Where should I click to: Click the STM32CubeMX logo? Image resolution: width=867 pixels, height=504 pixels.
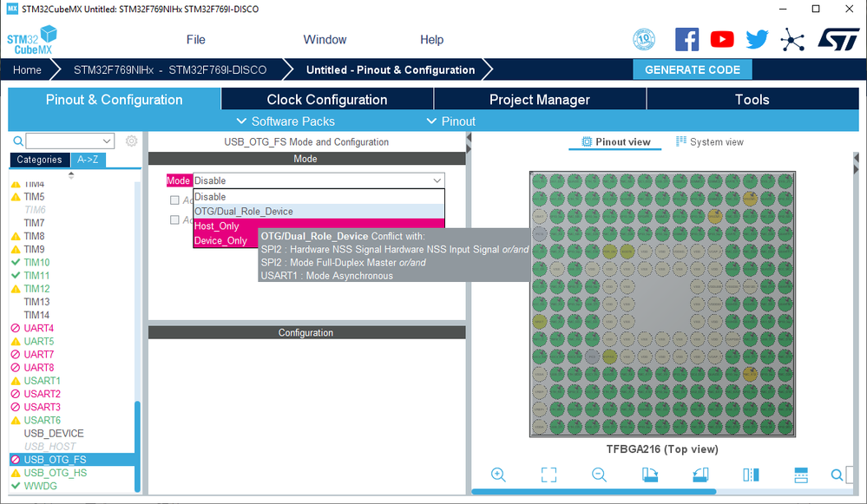coord(32,40)
